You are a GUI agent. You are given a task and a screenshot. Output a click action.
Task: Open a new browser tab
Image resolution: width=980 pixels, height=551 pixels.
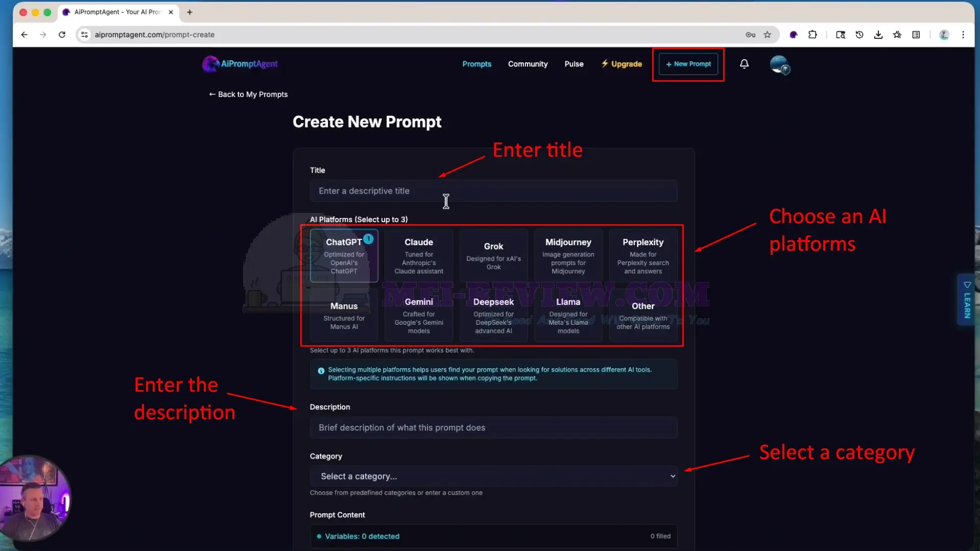coord(189,12)
